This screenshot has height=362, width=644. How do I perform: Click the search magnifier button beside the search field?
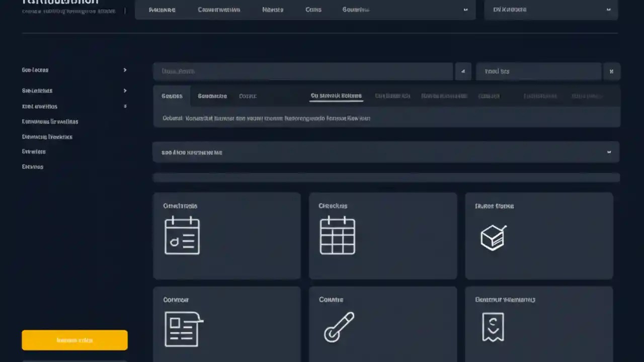[611, 71]
